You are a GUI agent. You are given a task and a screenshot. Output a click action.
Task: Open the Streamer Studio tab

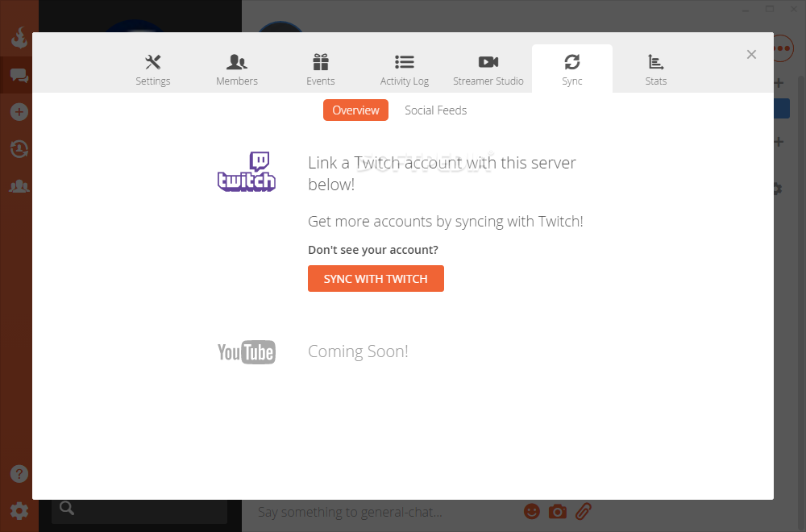[x=488, y=69]
